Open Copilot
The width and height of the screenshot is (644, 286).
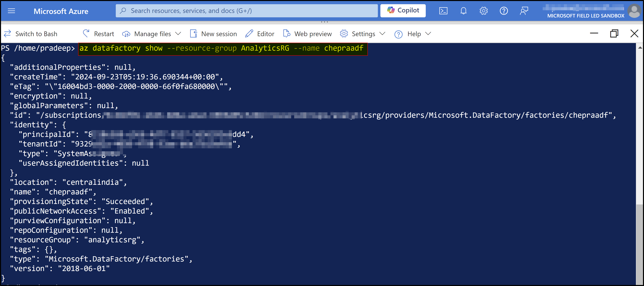point(403,11)
